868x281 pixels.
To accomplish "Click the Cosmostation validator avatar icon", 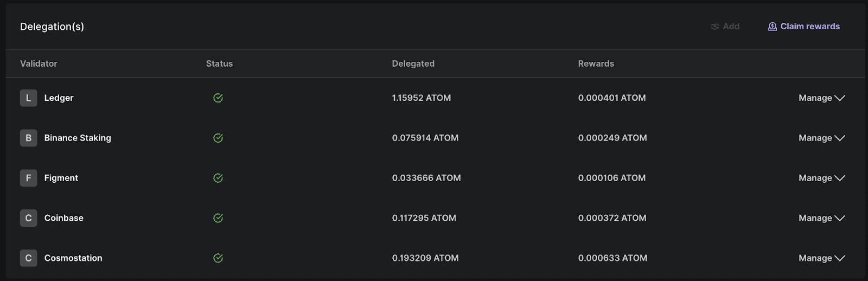I will (29, 258).
